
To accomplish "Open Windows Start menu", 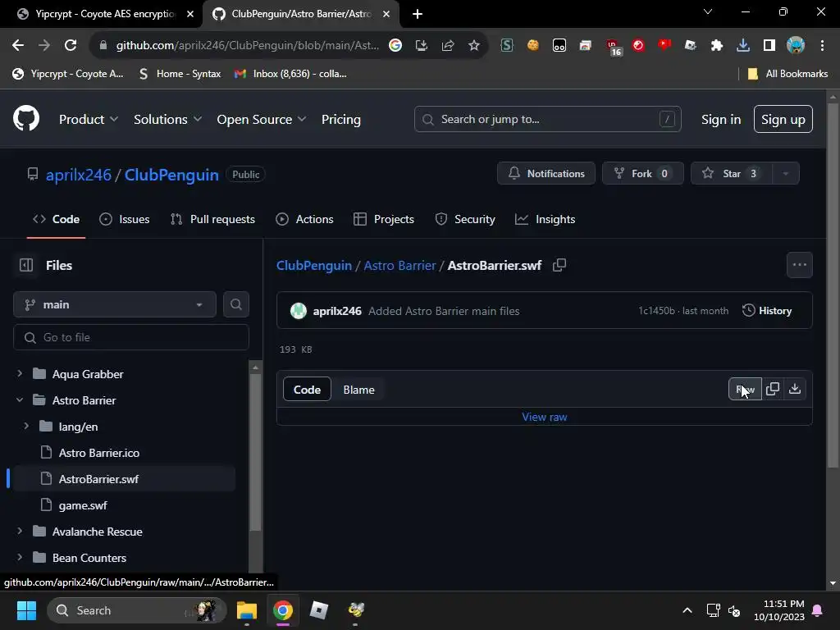I will (26, 610).
